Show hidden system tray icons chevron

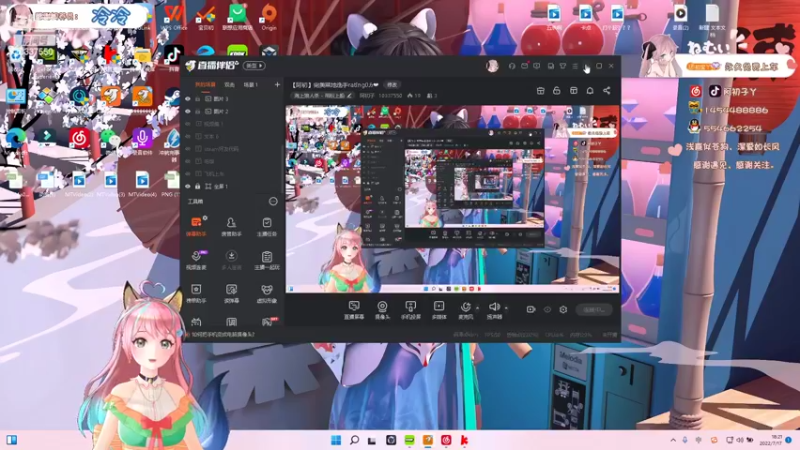(673, 440)
